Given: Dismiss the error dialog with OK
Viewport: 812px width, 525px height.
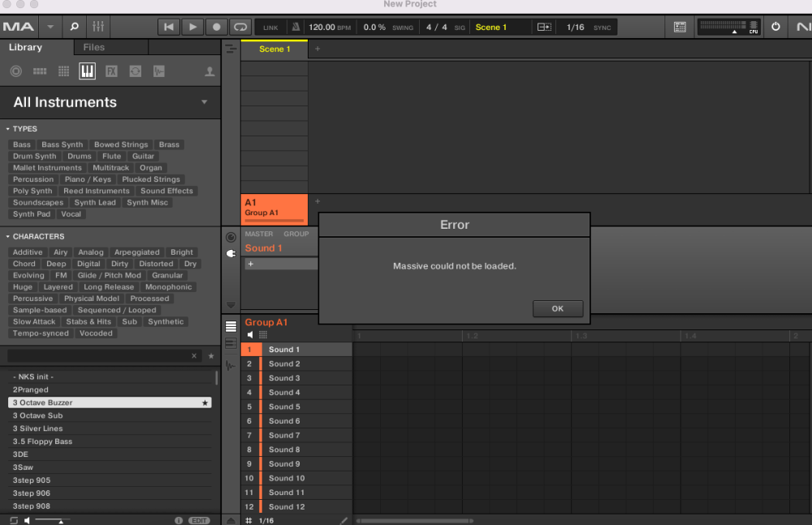Looking at the screenshot, I should coord(558,308).
